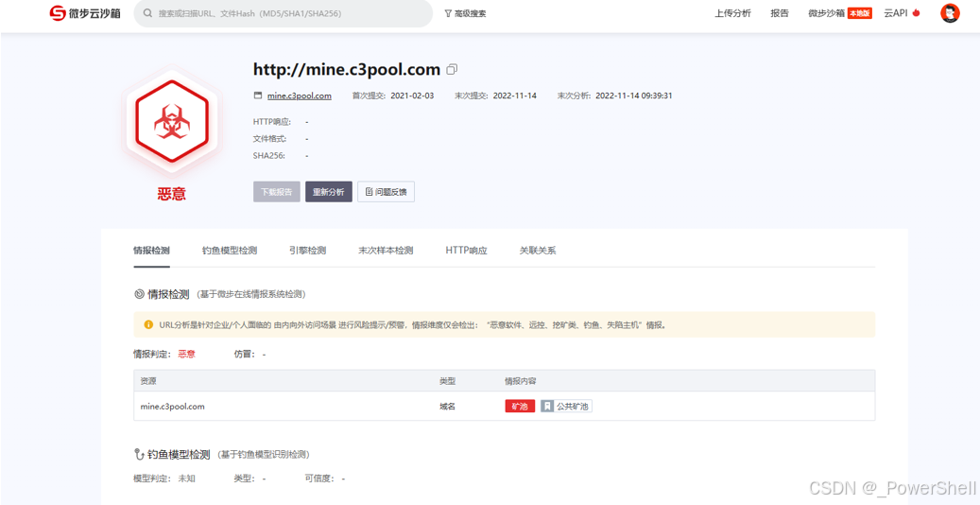Viewport: 980px width, 505px height.
Task: Click the 域名 type cell
Action: (448, 406)
